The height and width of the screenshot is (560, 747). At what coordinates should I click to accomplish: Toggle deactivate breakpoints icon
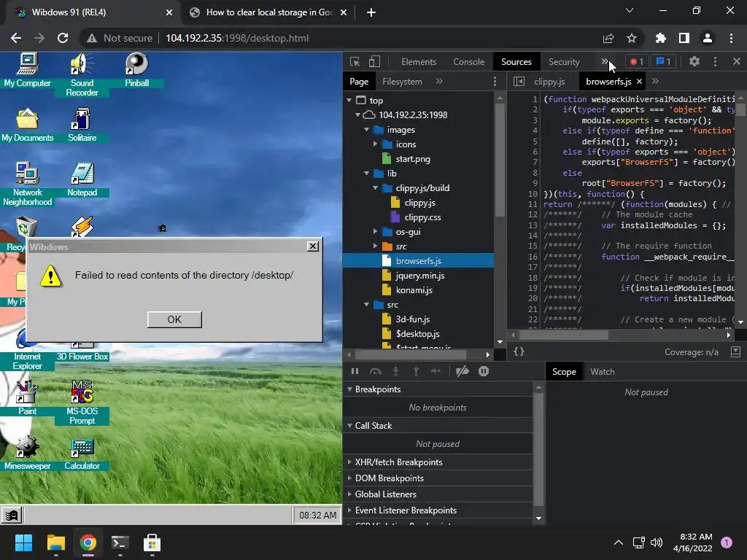point(462,371)
